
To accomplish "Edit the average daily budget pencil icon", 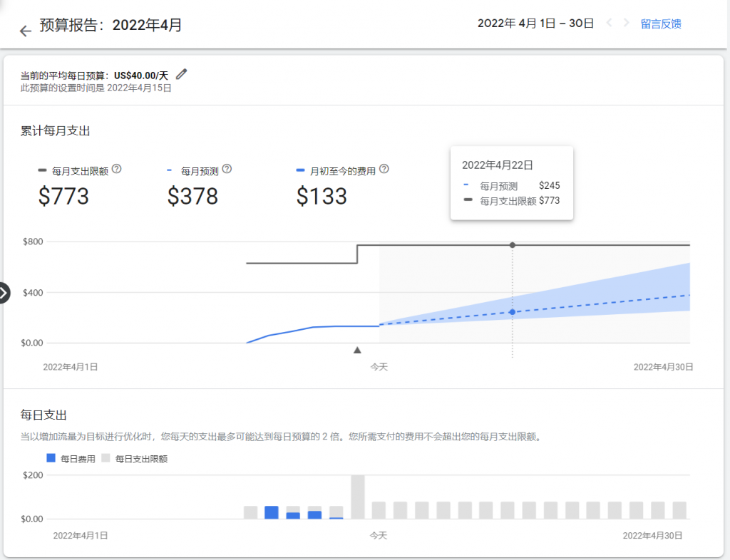I will [x=182, y=74].
